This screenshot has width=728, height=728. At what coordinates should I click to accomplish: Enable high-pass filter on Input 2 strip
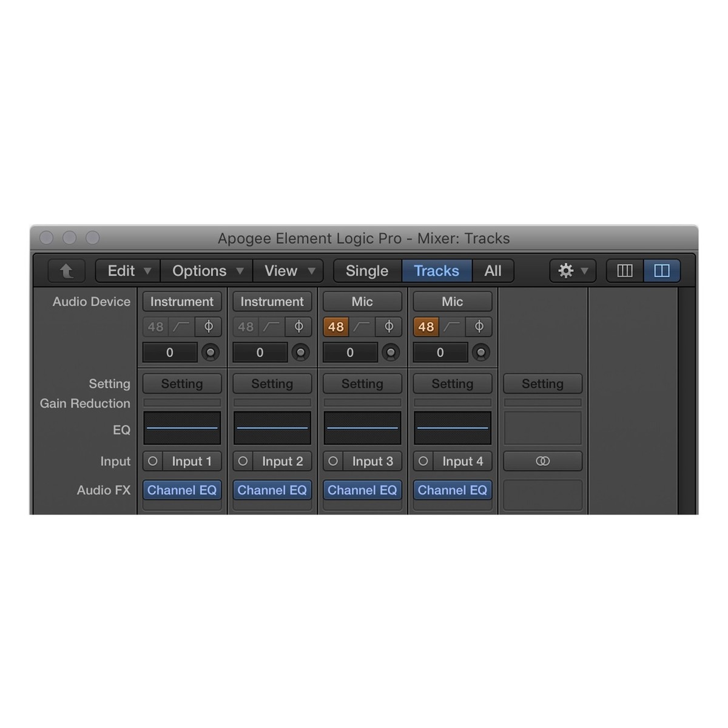pyautogui.click(x=271, y=327)
